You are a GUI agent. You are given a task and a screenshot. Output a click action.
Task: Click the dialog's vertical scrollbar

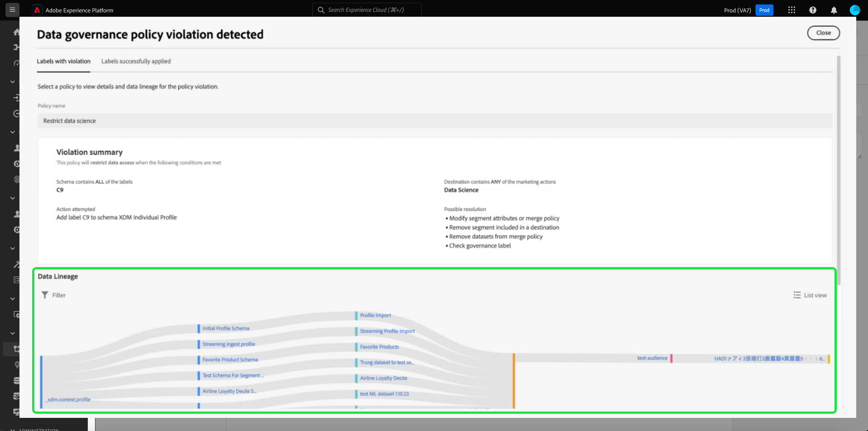coord(839,170)
